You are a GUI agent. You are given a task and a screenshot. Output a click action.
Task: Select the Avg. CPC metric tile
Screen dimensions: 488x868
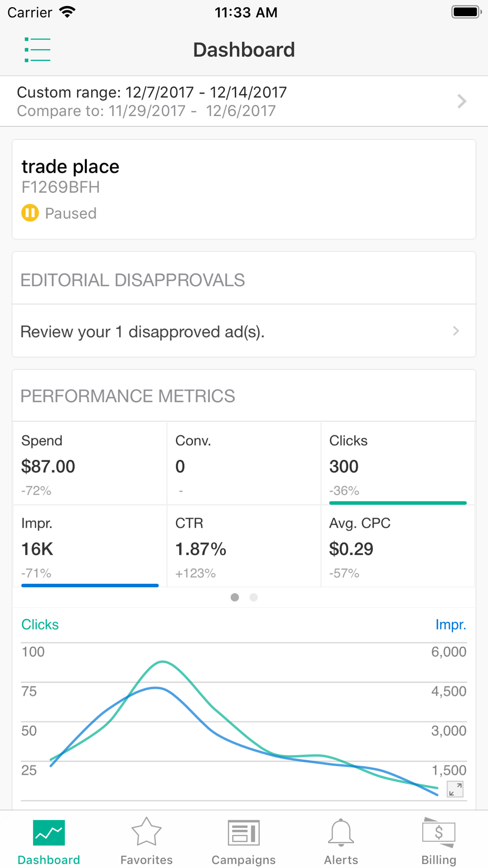pyautogui.click(x=398, y=546)
